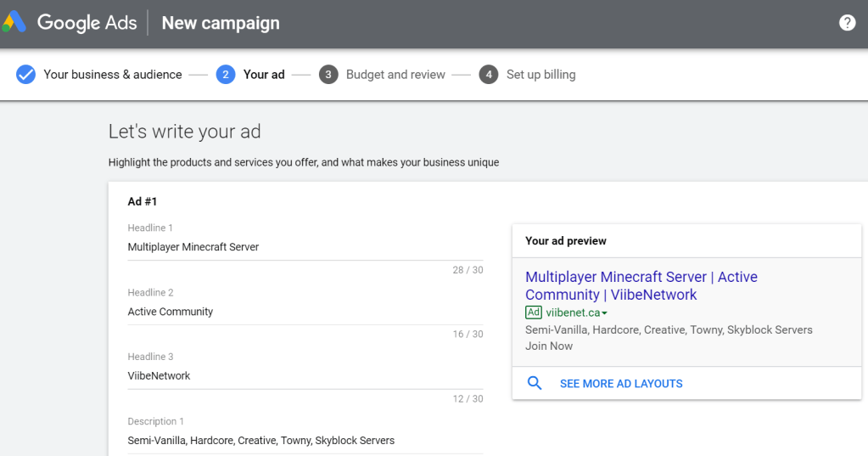
Task: Open the Set up billing step
Action: [540, 75]
